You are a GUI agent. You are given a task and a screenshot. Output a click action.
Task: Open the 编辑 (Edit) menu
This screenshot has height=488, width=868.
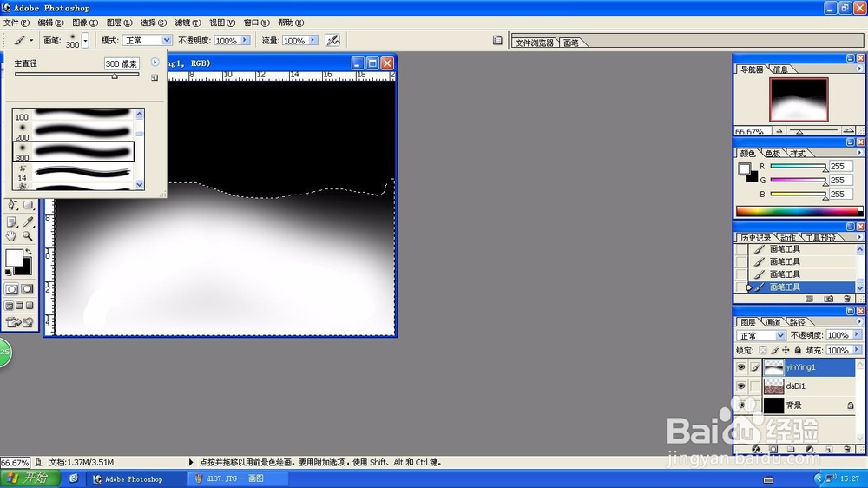point(49,23)
